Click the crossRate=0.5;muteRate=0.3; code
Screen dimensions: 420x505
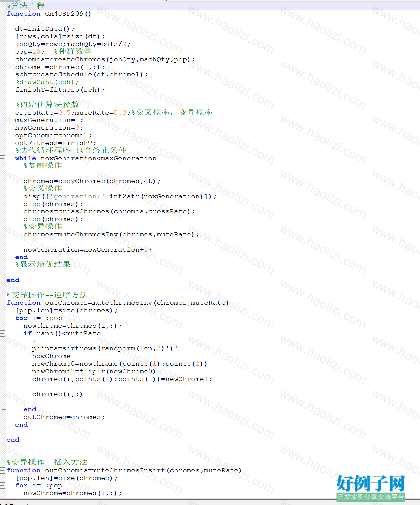73,113
